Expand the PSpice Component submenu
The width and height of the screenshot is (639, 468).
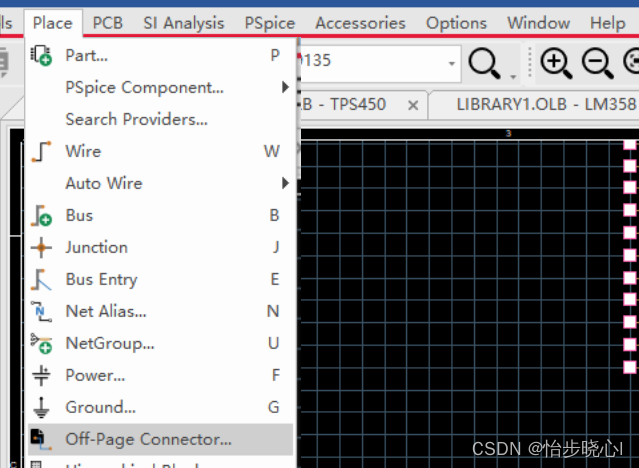(x=285, y=88)
